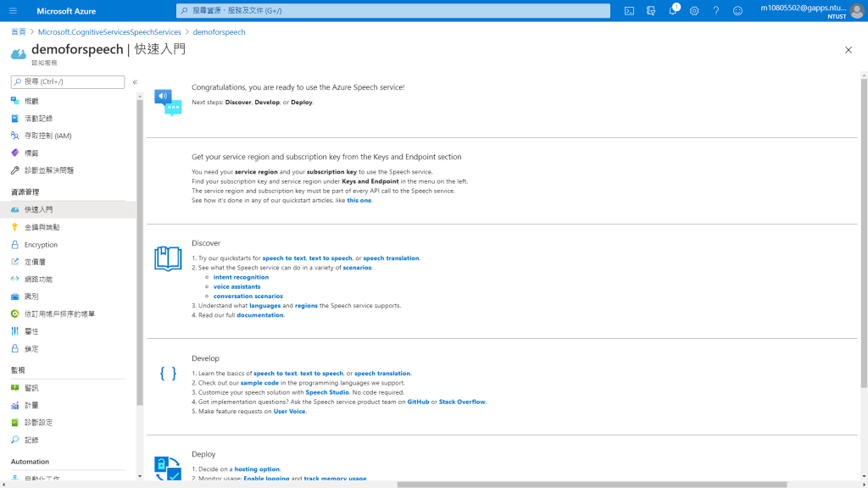Viewport: 868px width, 488px height.
Task: Click the 活動記錄 activity log icon
Action: pyautogui.click(x=15, y=118)
